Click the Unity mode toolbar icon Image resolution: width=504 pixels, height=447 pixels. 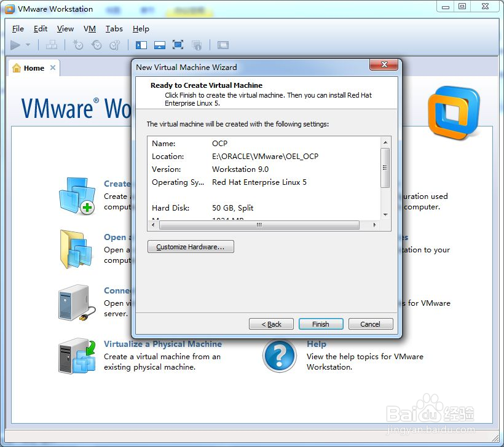[197, 45]
